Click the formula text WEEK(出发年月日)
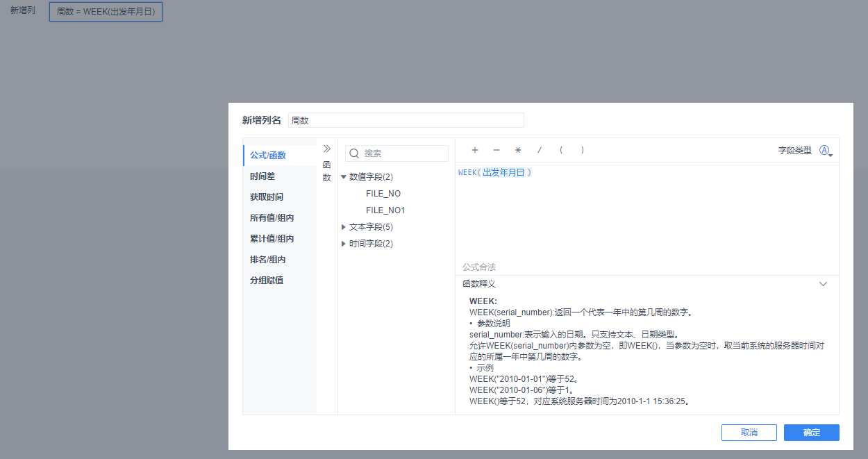Image resolution: width=868 pixels, height=459 pixels. tap(494, 172)
